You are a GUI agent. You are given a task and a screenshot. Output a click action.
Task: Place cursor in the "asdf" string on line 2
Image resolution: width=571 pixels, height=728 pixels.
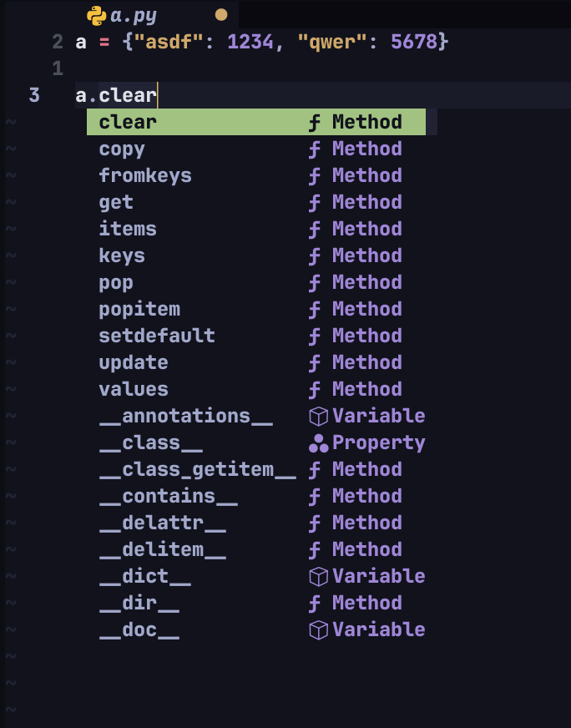pyautogui.click(x=169, y=43)
